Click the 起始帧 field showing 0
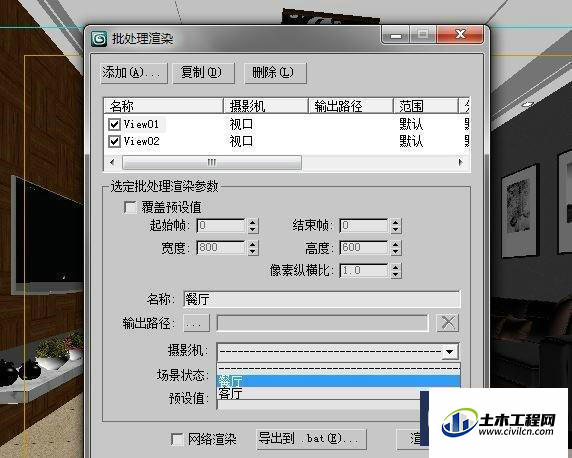This screenshot has height=458, width=572. pos(221,225)
